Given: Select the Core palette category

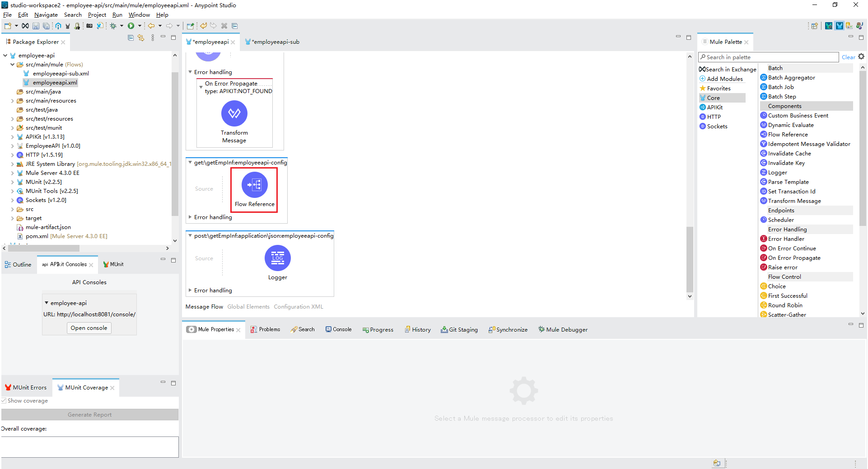Looking at the screenshot, I should click(722, 98).
